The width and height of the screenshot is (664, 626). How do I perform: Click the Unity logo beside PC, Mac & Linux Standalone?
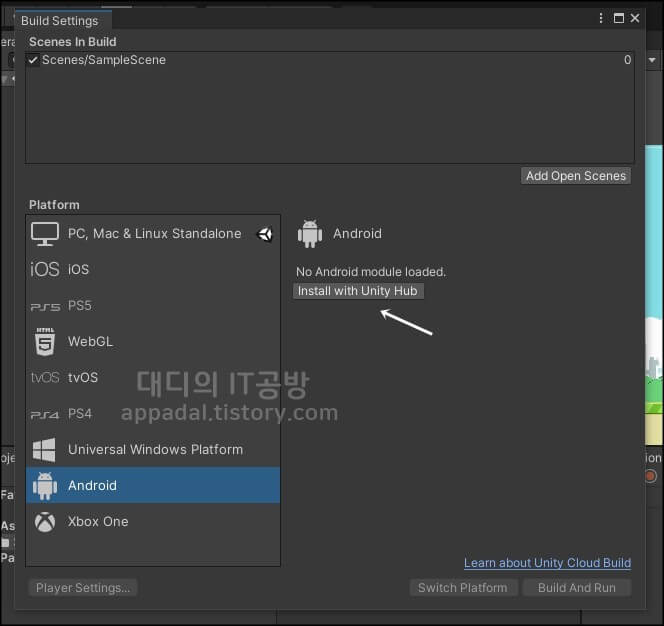coord(265,234)
